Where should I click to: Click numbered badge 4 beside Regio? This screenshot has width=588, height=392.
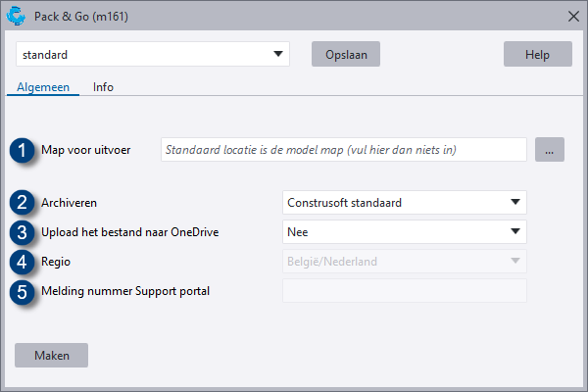coord(22,262)
